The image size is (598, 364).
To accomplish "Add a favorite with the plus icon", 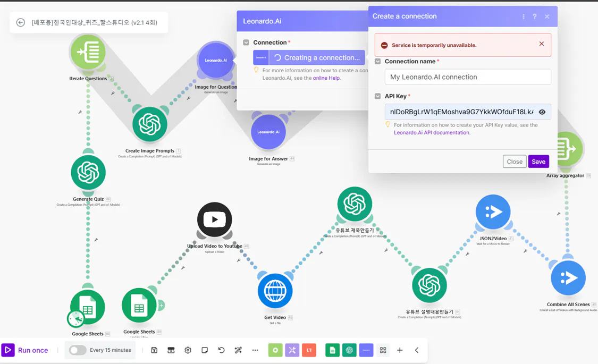I will point(400,350).
